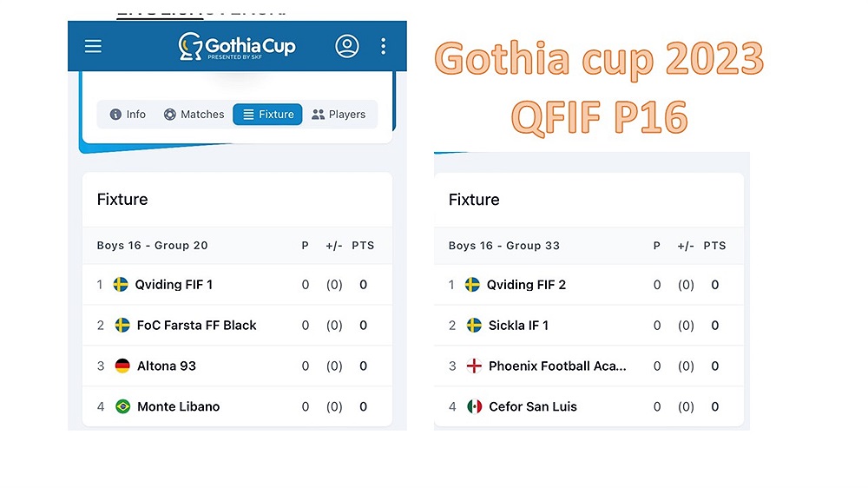Click the Mexican flag beside Cefor San Luis
This screenshot has width=868, height=488.
click(475, 406)
